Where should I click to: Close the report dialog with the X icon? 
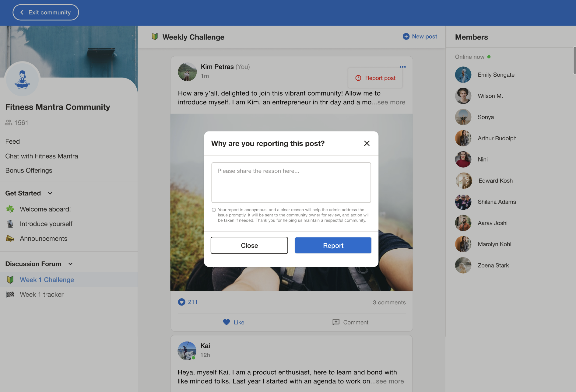coord(367,143)
